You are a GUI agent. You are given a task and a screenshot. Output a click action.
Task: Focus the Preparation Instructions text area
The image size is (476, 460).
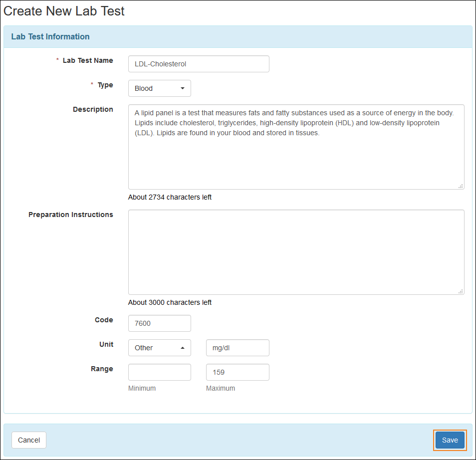click(x=296, y=252)
